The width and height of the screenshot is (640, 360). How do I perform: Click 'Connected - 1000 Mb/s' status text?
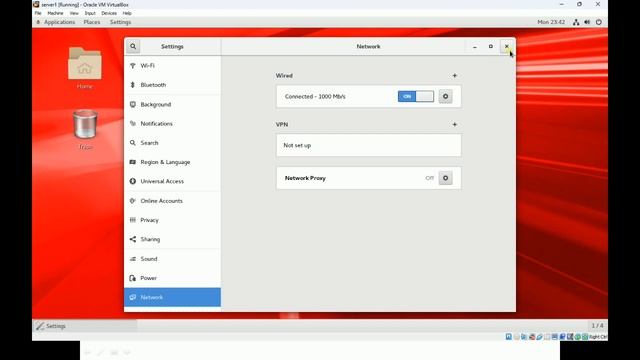point(315,96)
